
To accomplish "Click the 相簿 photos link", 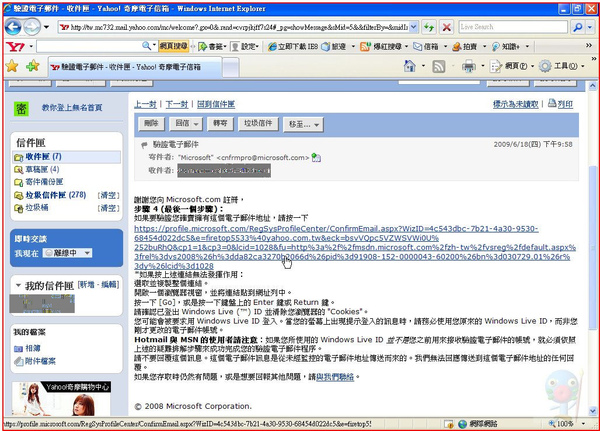I will point(33,349).
